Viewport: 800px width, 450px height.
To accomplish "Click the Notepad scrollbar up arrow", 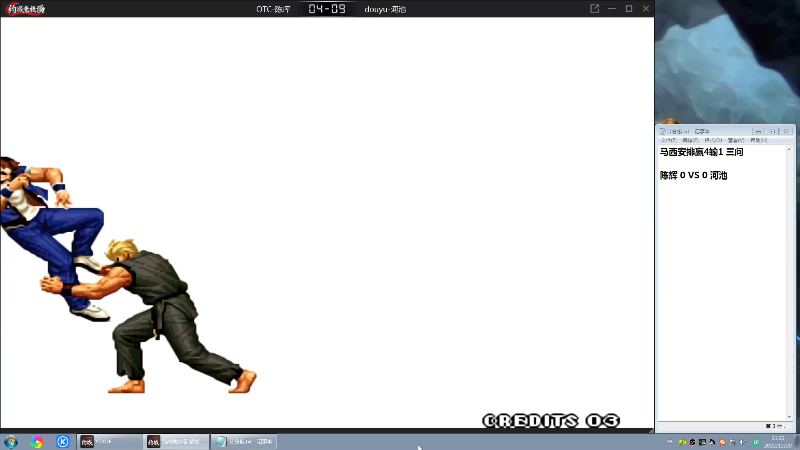I will coord(789,149).
